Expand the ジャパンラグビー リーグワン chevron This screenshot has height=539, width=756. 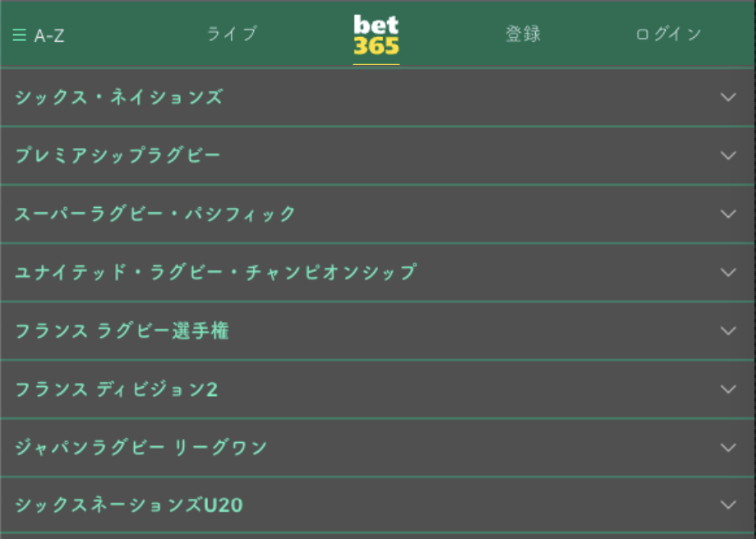(728, 448)
